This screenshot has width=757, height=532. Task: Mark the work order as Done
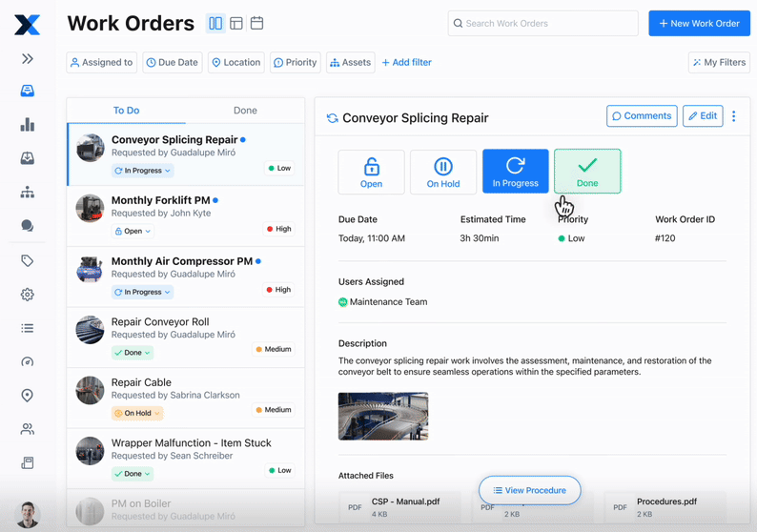587,172
